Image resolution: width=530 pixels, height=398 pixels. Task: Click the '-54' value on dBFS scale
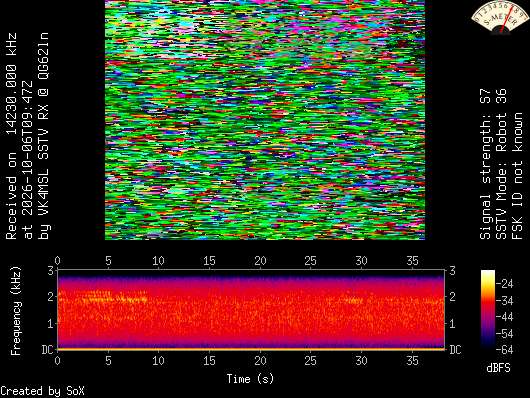[x=505, y=333]
